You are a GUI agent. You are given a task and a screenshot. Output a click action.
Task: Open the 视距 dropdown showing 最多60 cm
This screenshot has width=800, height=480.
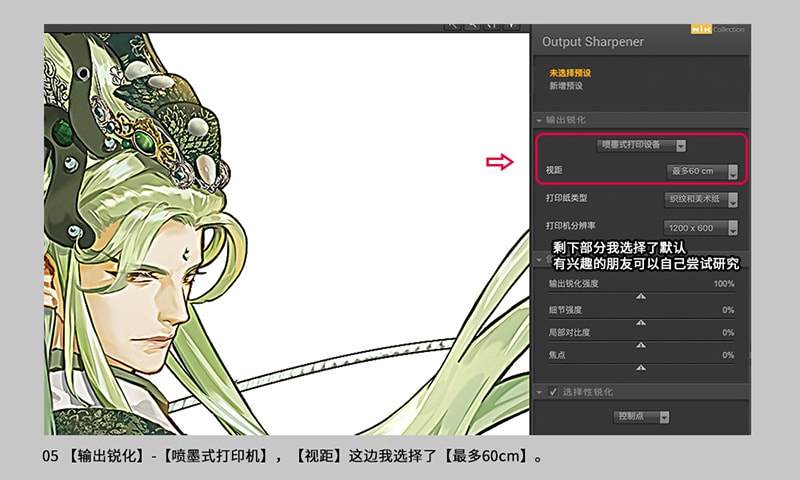tap(702, 172)
